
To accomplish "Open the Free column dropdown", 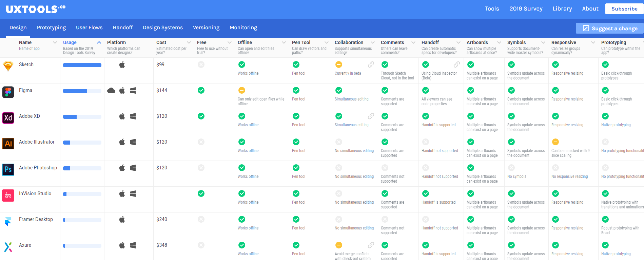I will 230,42.
